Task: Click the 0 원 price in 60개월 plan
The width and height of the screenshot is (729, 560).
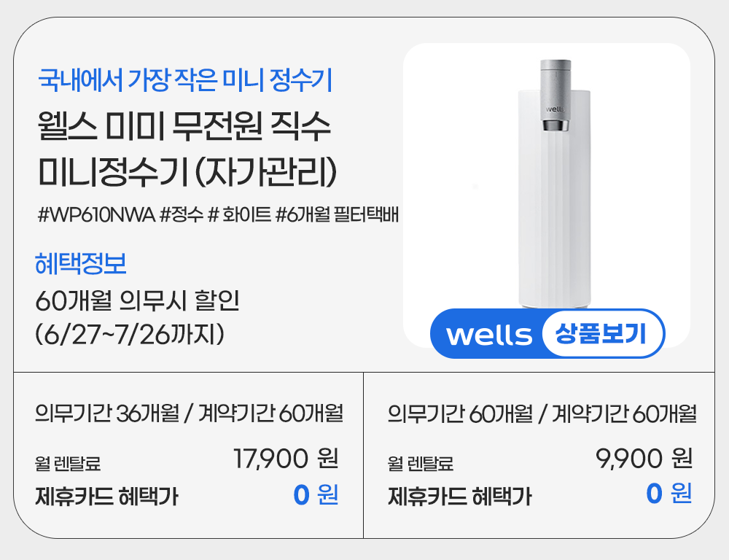Action: [x=668, y=495]
